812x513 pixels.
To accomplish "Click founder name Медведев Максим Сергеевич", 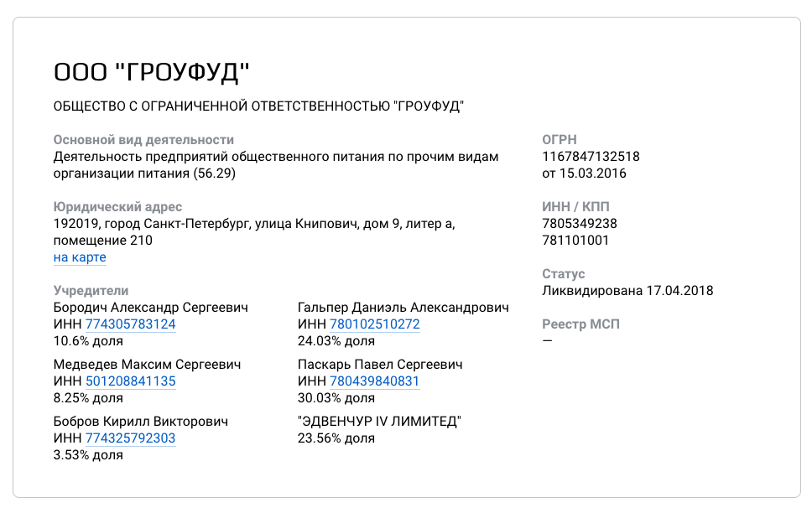I will point(147,365).
